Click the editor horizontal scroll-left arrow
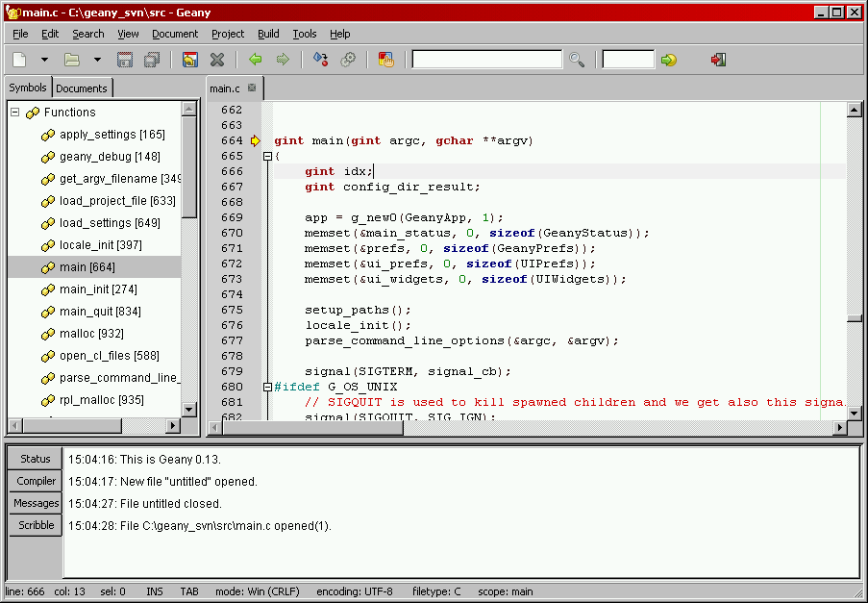 [x=215, y=427]
